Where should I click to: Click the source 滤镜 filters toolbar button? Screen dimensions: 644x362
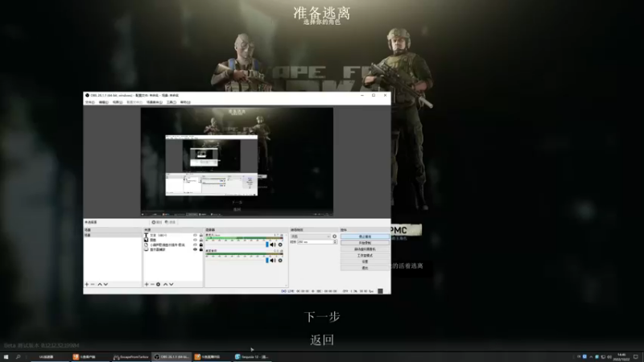(170, 222)
